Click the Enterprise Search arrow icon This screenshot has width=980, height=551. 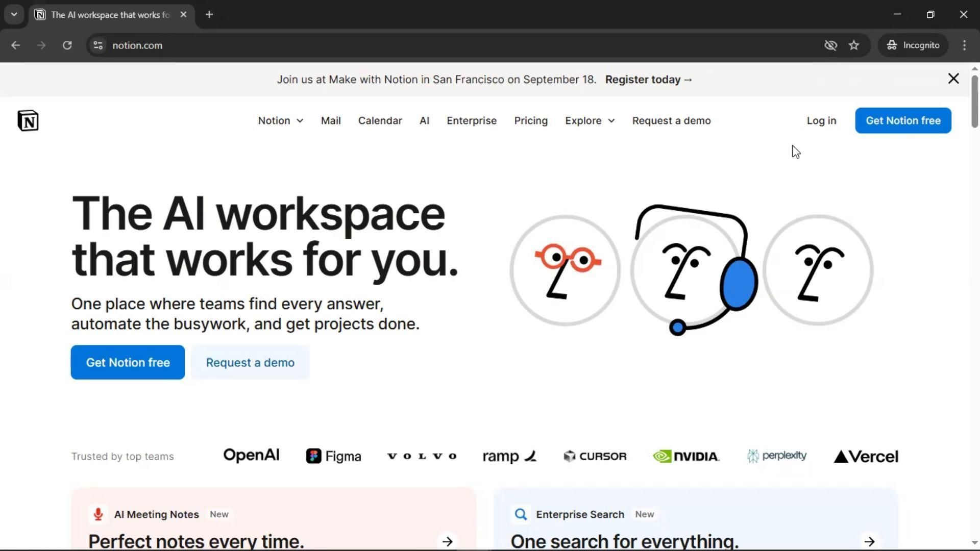tap(870, 541)
